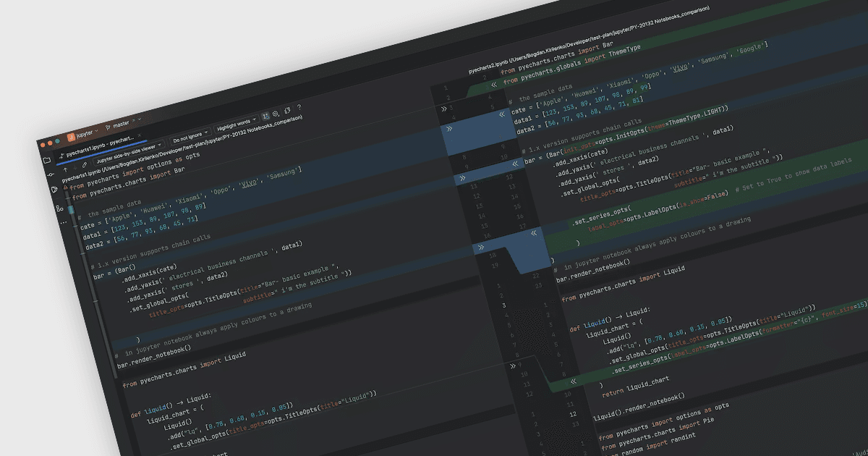Image resolution: width=868 pixels, height=456 pixels.
Task: Apply left change using » above left line 18
Action: tap(480, 248)
